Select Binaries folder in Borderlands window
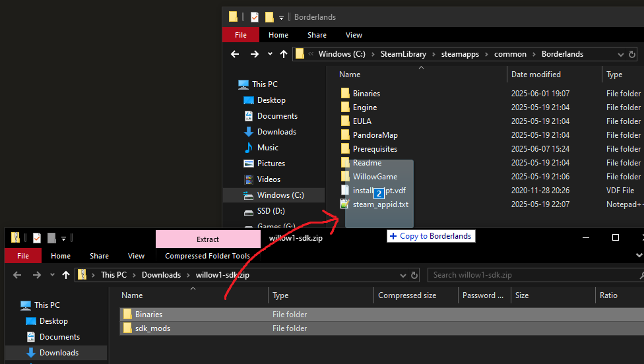 coord(366,94)
